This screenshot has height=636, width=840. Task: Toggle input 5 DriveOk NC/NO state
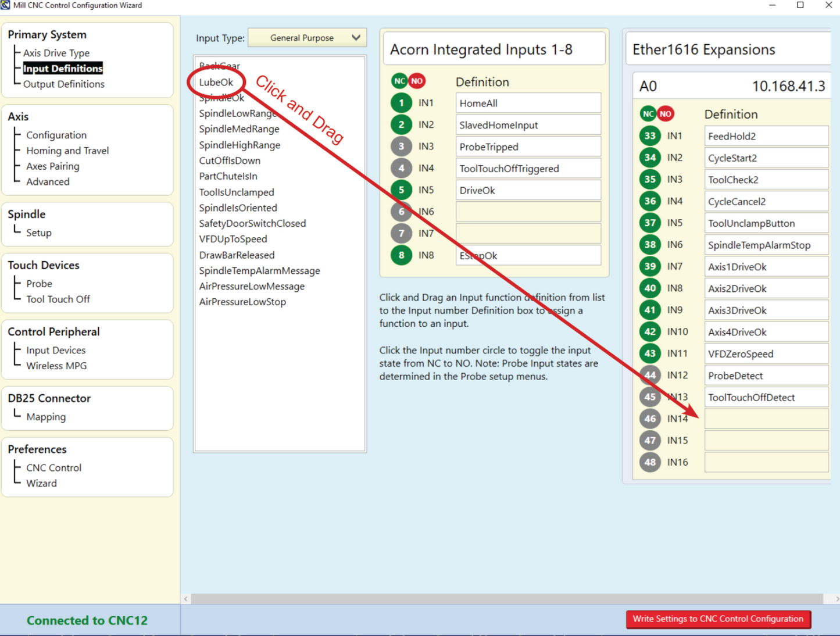coord(401,190)
